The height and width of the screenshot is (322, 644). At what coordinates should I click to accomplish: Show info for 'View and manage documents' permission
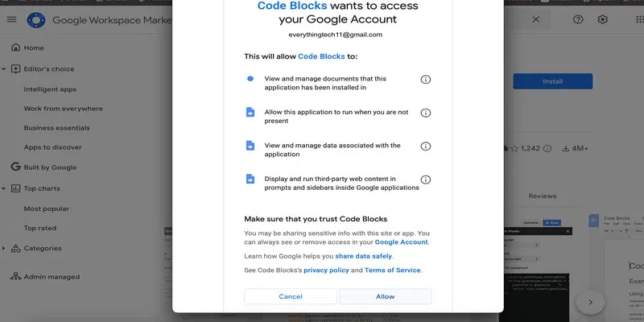(x=426, y=79)
